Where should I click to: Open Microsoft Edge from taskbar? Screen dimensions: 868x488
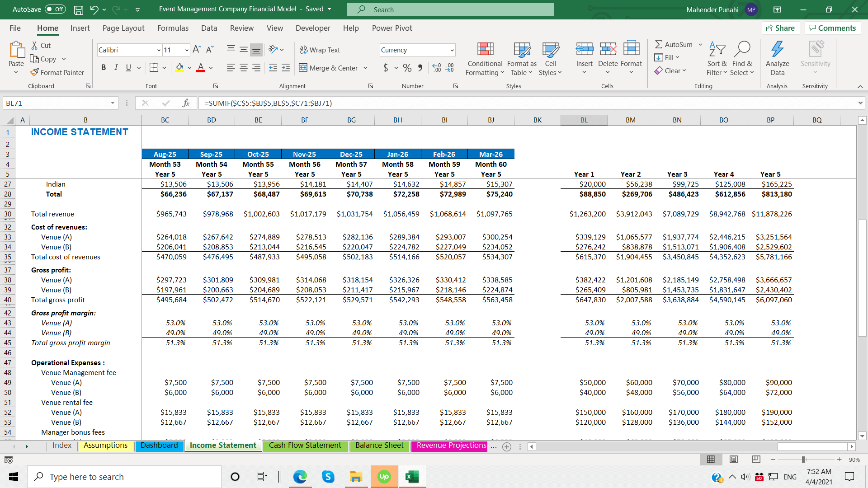[300, 477]
